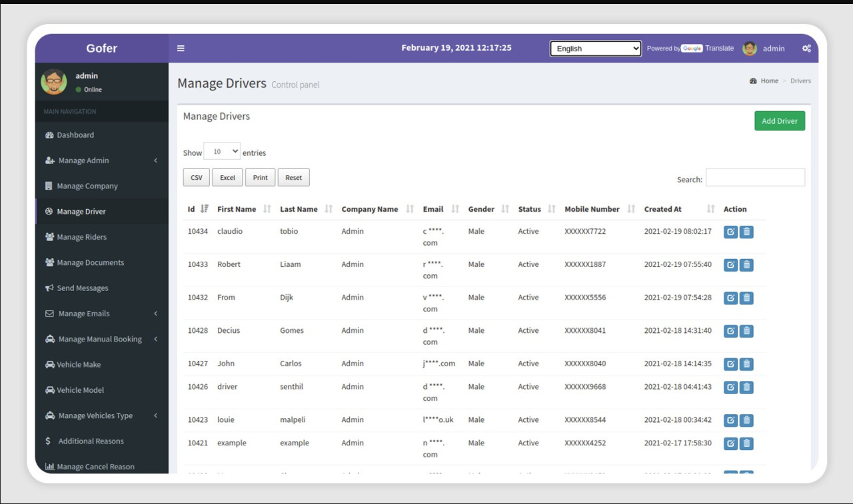The width and height of the screenshot is (853, 504).
Task: Open the settings gear in the top bar
Action: point(806,48)
